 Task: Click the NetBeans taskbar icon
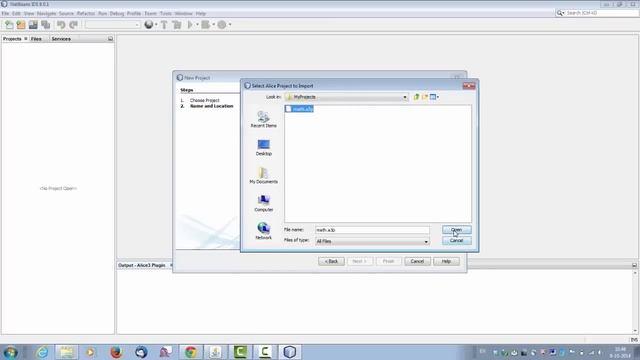tap(289, 352)
